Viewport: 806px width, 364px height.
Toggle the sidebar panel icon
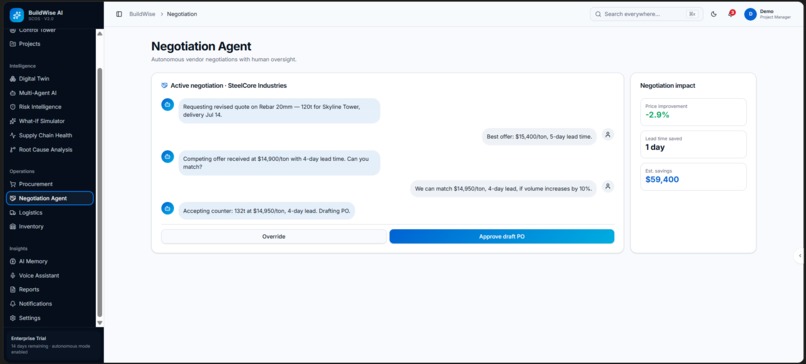(119, 14)
